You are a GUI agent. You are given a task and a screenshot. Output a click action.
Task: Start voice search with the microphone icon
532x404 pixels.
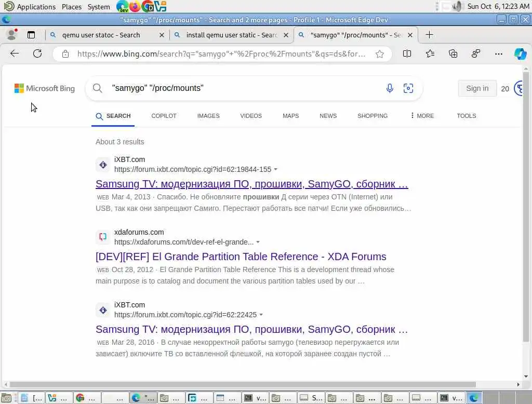[x=390, y=88]
